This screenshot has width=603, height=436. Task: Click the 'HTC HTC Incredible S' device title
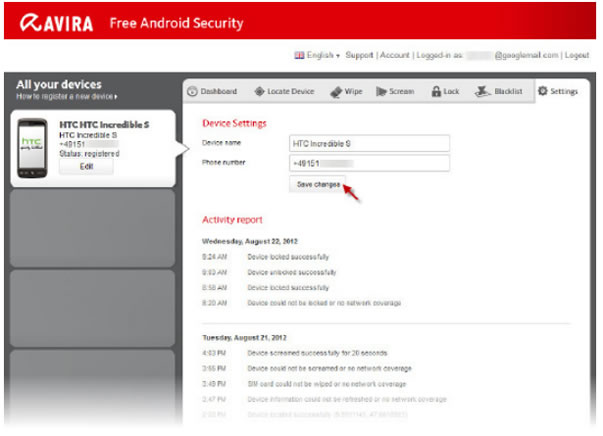[104, 125]
